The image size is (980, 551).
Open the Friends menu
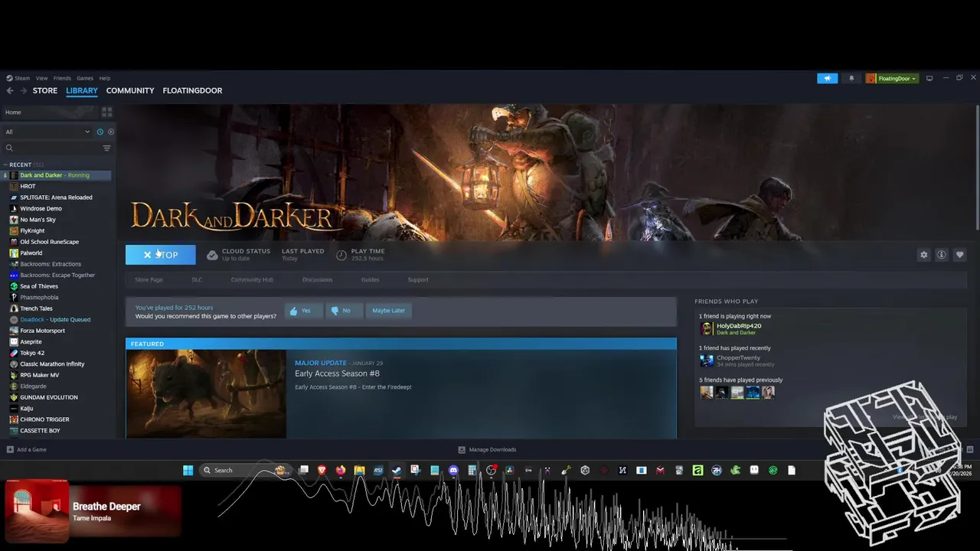click(x=62, y=78)
